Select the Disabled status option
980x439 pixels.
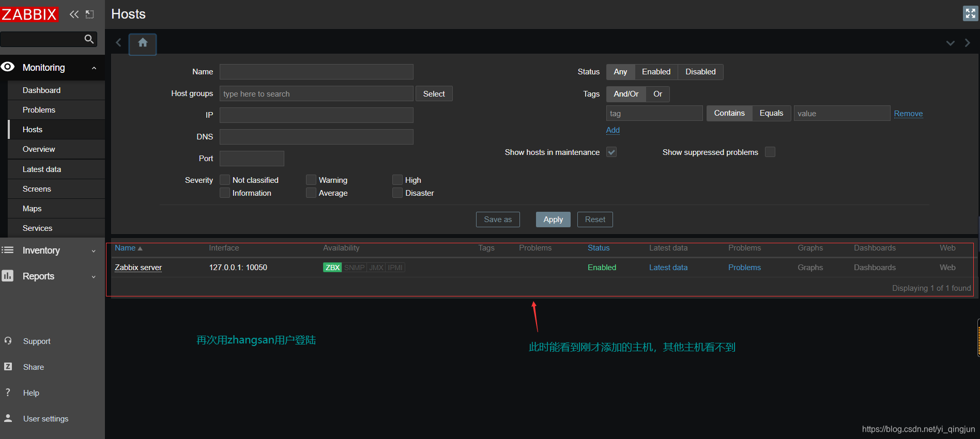tap(700, 72)
